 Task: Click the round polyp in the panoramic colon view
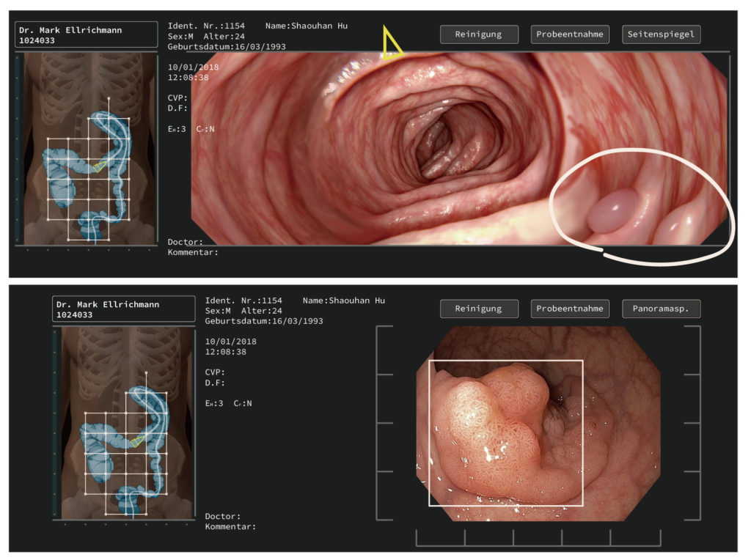[615, 210]
